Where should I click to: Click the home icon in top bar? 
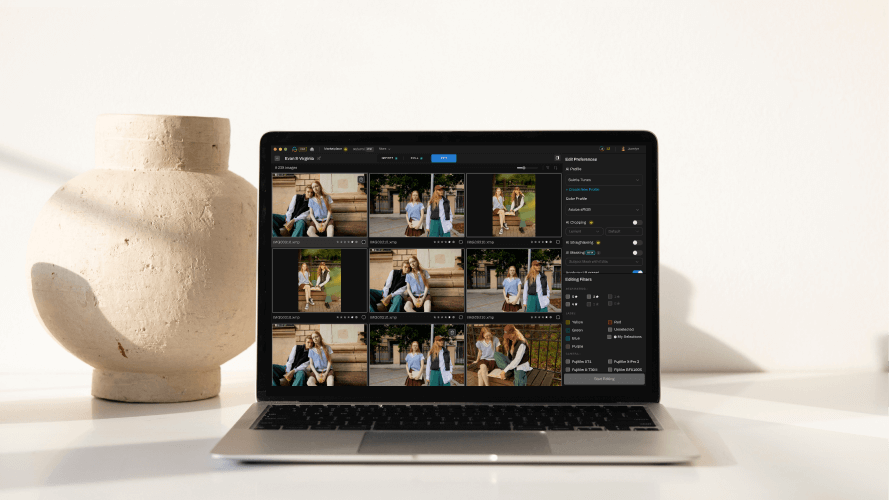312,148
